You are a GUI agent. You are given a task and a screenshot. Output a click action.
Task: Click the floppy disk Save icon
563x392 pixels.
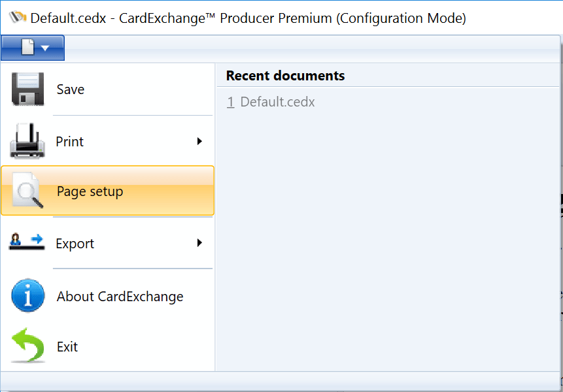[x=27, y=90]
